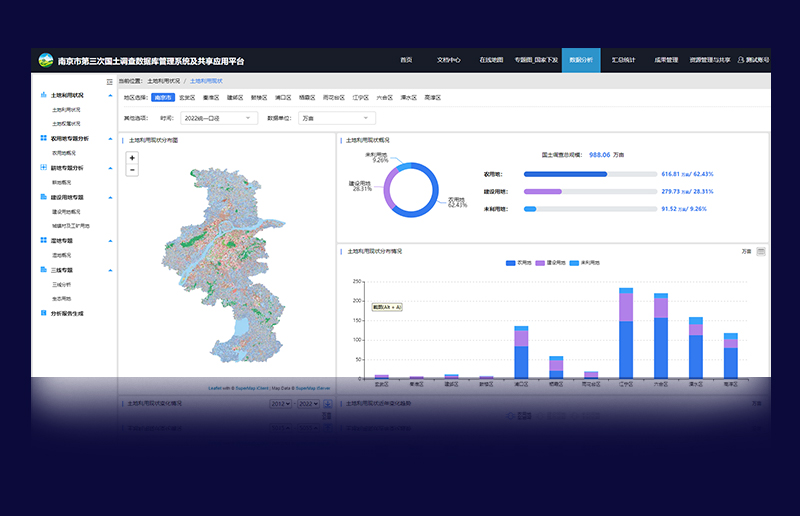Viewport: 800px width, 516px height.
Task: Click the map zoom in (+) button
Action: [132, 158]
